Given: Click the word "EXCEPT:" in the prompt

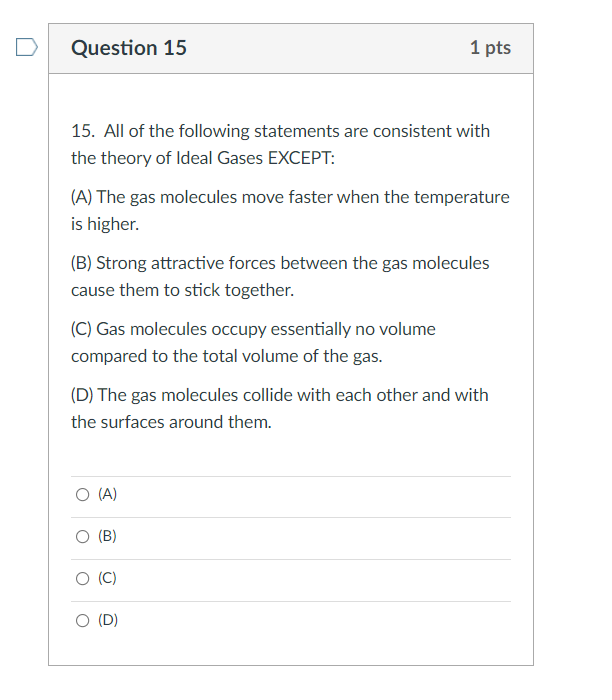Looking at the screenshot, I should point(301,158).
